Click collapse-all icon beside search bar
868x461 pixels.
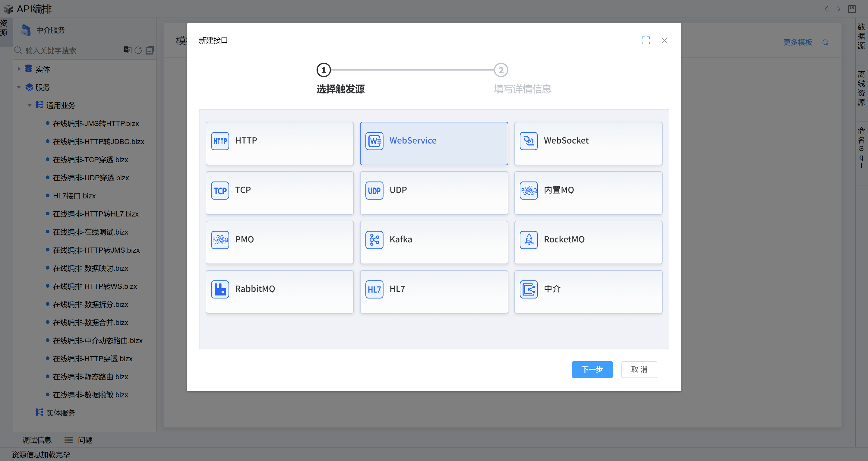[x=150, y=50]
